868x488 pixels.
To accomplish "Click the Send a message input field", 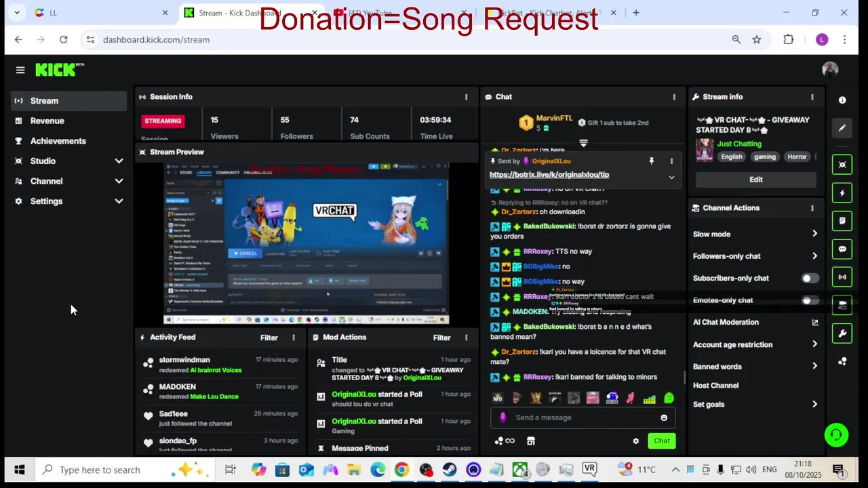I will pos(583,418).
